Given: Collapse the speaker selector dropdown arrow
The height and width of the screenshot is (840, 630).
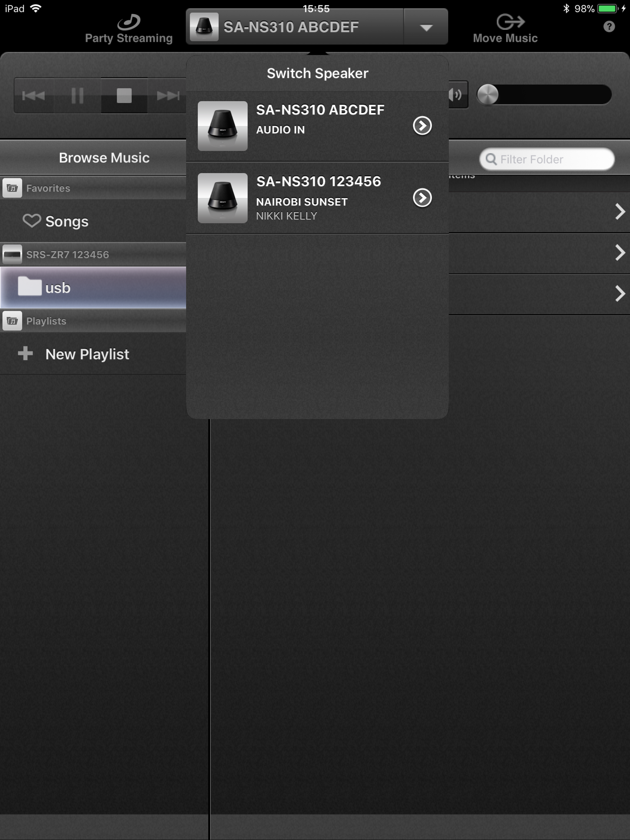Looking at the screenshot, I should (x=426, y=27).
